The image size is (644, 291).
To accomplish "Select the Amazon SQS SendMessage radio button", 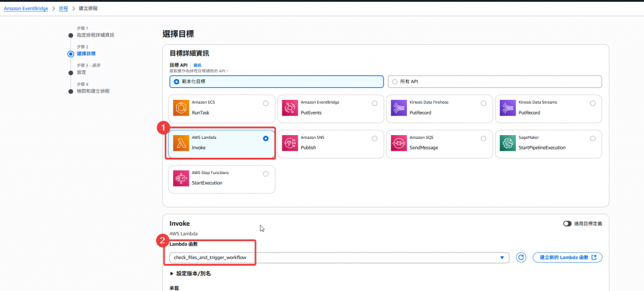I will [x=484, y=139].
